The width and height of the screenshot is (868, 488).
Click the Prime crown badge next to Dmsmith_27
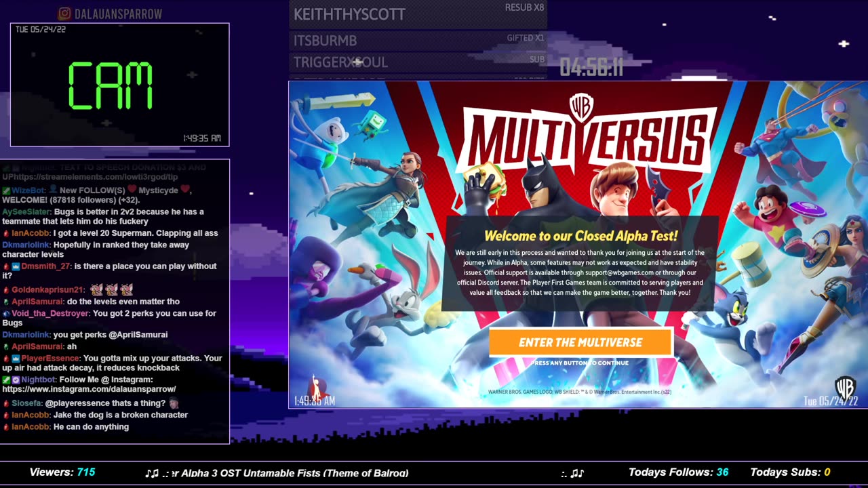point(16,266)
